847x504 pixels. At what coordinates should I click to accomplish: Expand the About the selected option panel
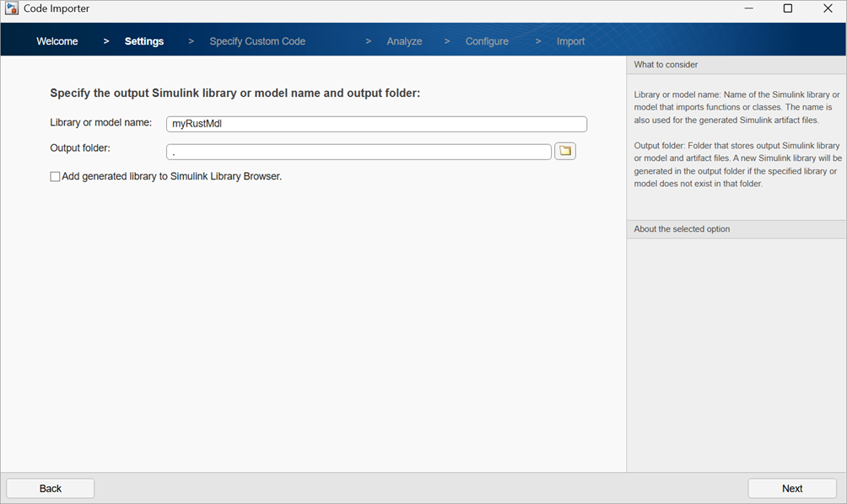pyautogui.click(x=736, y=228)
